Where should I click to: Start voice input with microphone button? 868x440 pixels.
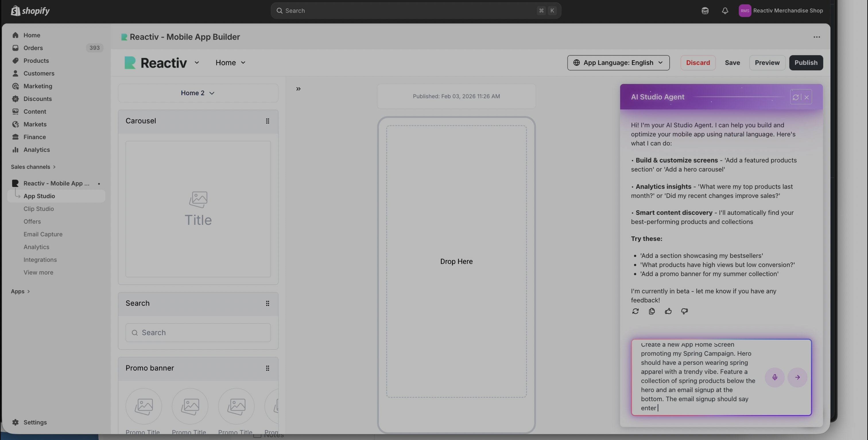coord(775,377)
